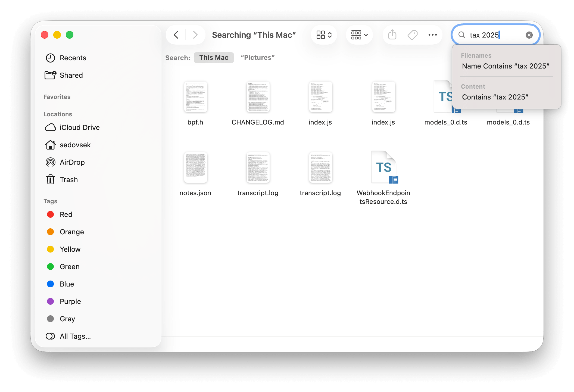The width and height of the screenshot is (574, 392).
Task: Open the Trash from the sidebar
Action: click(69, 179)
